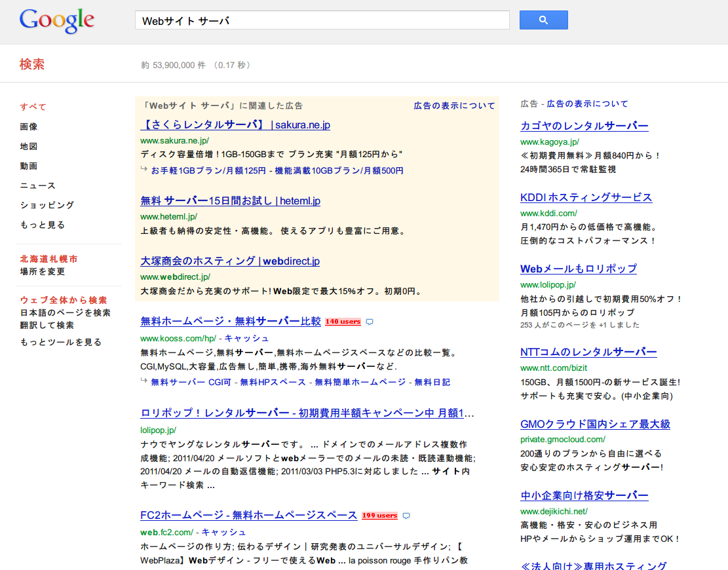This screenshot has width=728, height=570.
Task: Switch to 画像 image results
Action: point(29,126)
